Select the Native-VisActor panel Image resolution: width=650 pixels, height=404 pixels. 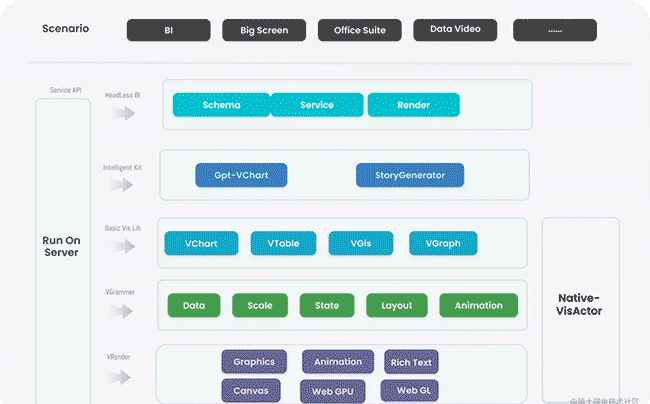pyautogui.click(x=581, y=310)
